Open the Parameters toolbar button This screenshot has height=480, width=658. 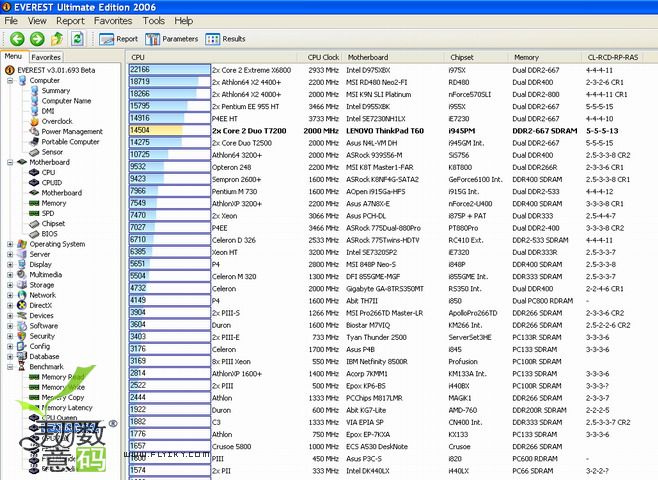172,39
